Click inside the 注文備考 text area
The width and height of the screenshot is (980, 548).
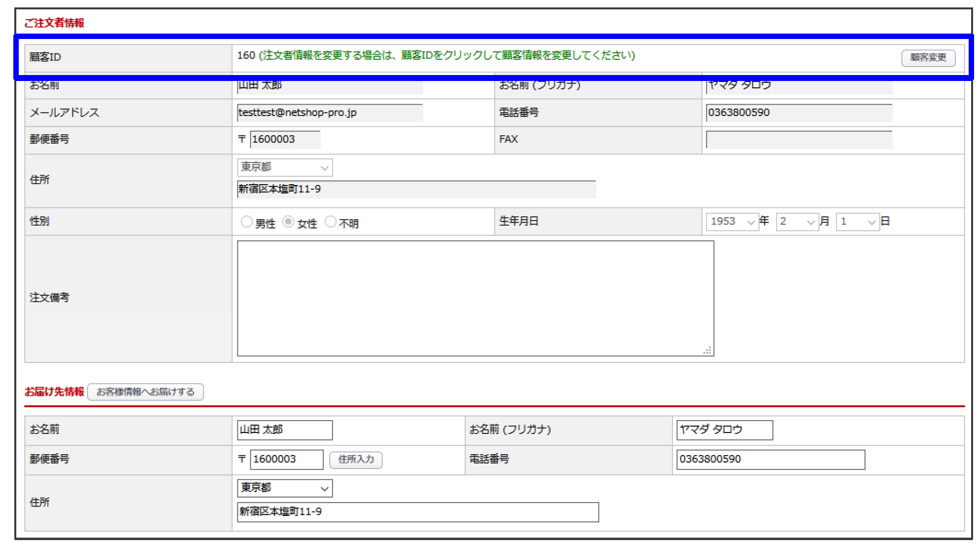coord(475,298)
